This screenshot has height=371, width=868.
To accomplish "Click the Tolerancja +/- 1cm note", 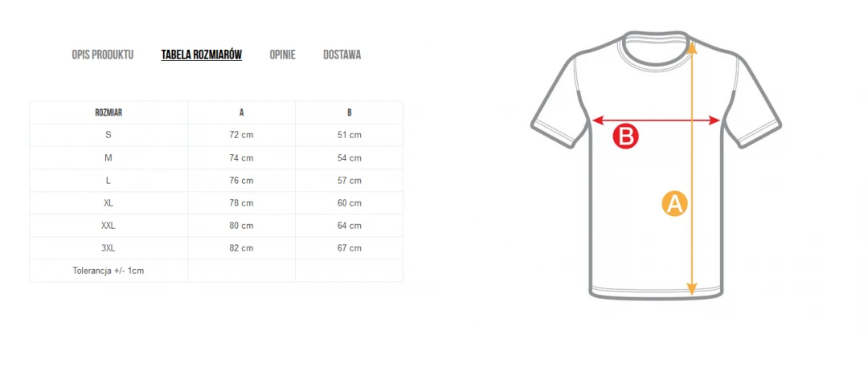I will pos(108,271).
